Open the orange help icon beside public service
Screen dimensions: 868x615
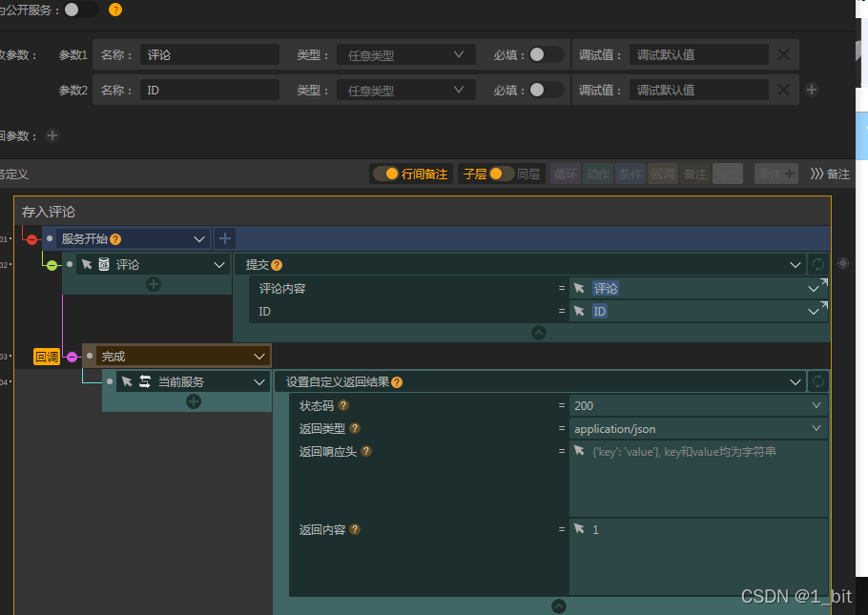[x=115, y=10]
